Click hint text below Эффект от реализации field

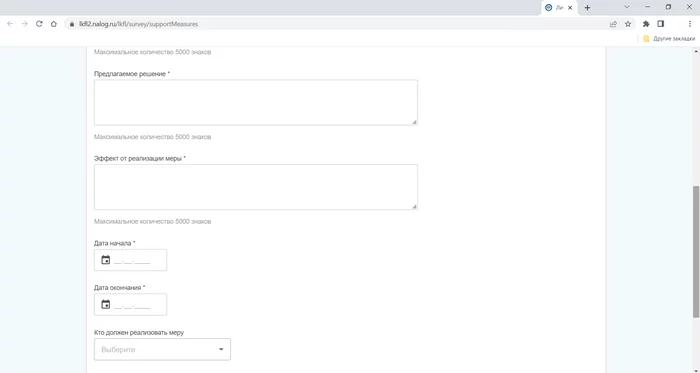(153, 221)
